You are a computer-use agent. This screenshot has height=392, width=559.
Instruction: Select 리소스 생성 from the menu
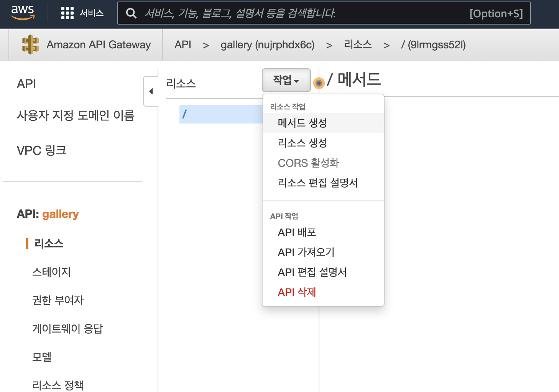pyautogui.click(x=323, y=143)
